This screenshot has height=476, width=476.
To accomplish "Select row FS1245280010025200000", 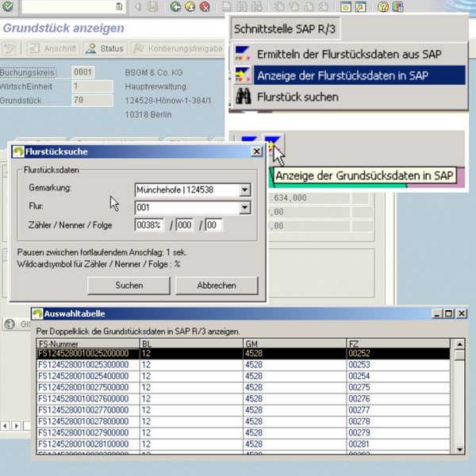I will (244, 353).
